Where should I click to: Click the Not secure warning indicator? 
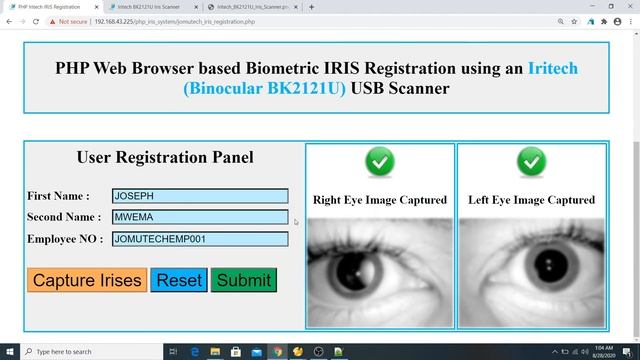click(69, 22)
